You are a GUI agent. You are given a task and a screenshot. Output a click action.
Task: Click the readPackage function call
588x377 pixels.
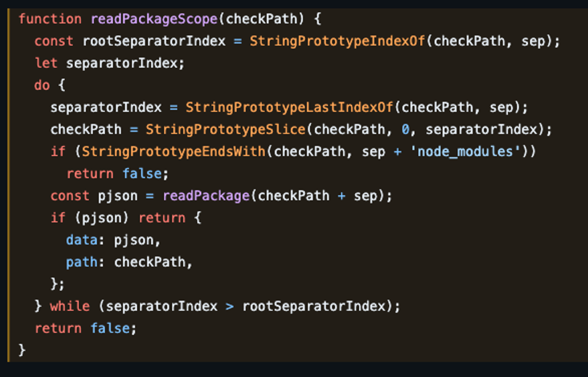coord(206,196)
